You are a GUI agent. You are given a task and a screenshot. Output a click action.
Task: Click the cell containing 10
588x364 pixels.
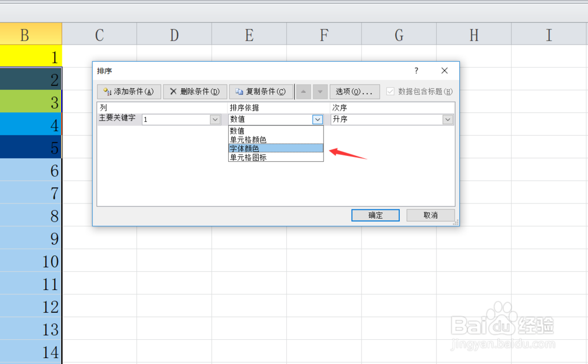[x=31, y=261]
